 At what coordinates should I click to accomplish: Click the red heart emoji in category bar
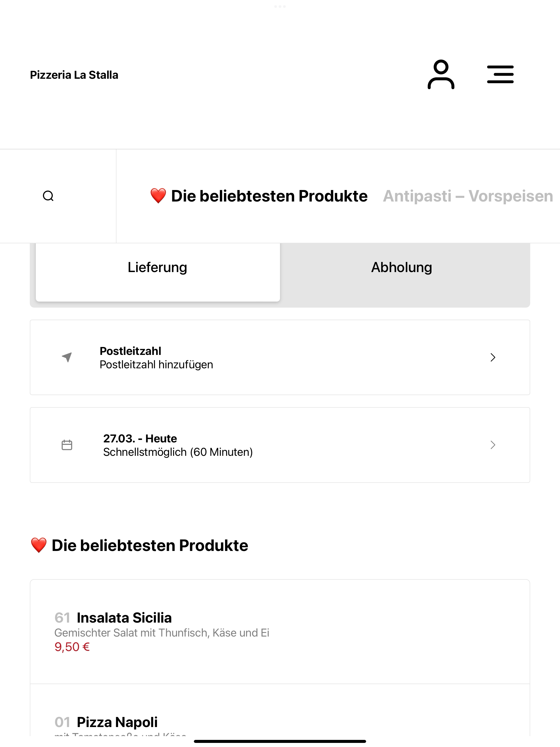[158, 196]
